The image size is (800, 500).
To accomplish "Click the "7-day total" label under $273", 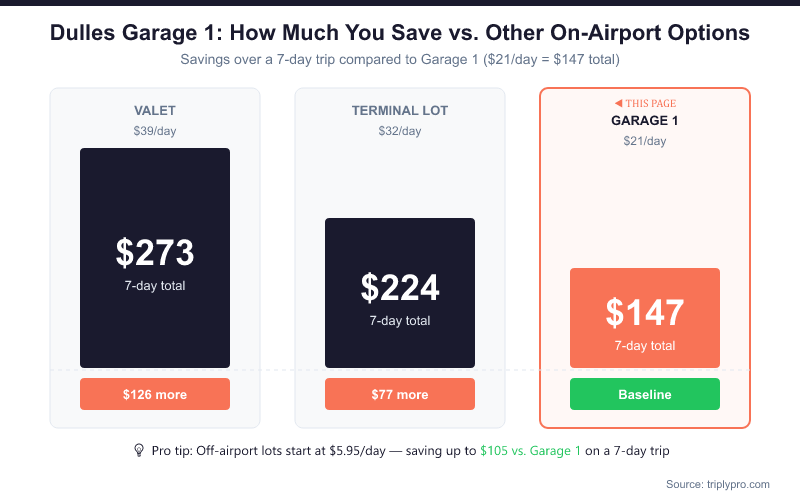I will (x=155, y=286).
